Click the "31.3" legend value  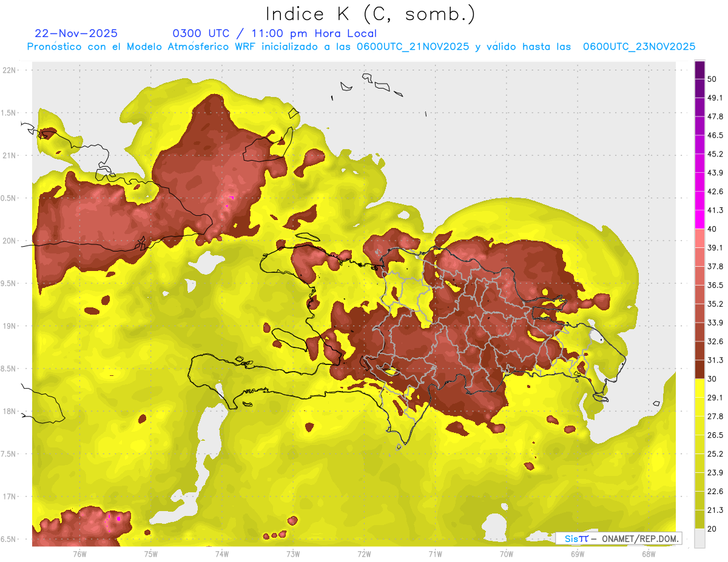pyautogui.click(x=715, y=360)
